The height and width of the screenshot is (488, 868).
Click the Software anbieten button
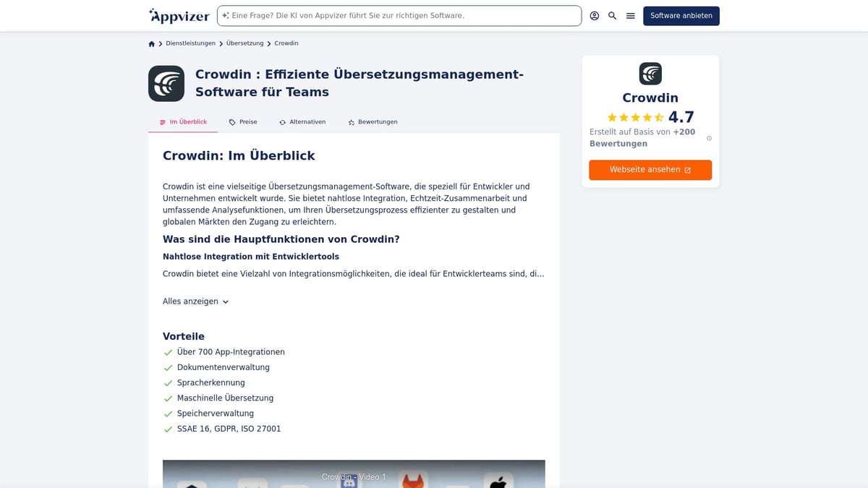click(681, 16)
